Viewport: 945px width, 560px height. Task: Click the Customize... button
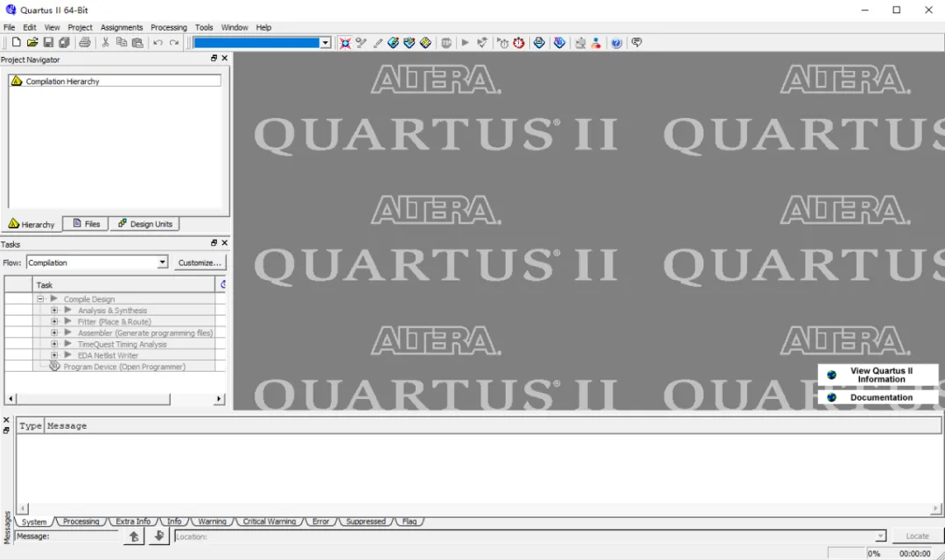pyautogui.click(x=199, y=262)
